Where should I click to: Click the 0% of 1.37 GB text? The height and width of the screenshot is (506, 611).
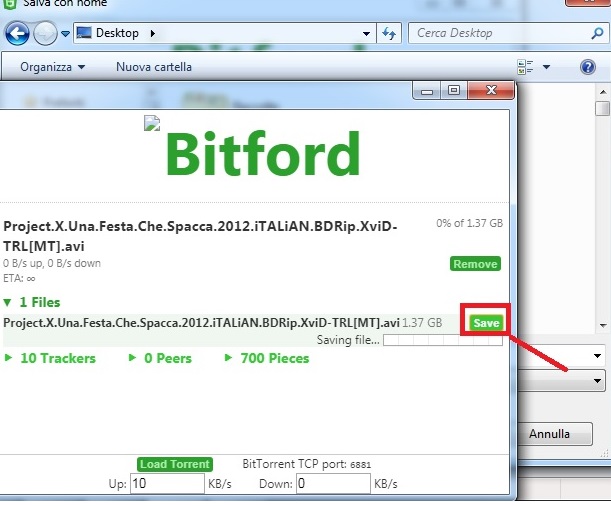pos(469,223)
